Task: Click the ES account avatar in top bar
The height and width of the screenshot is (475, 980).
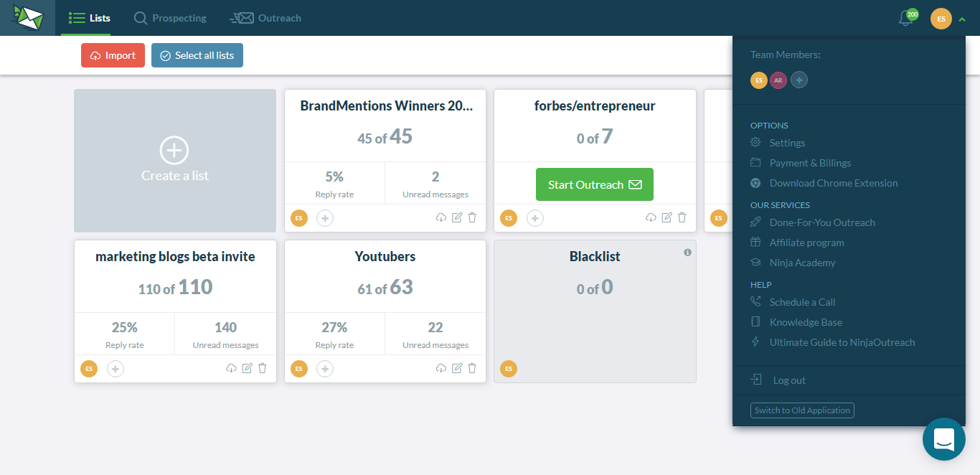Action: point(941,19)
